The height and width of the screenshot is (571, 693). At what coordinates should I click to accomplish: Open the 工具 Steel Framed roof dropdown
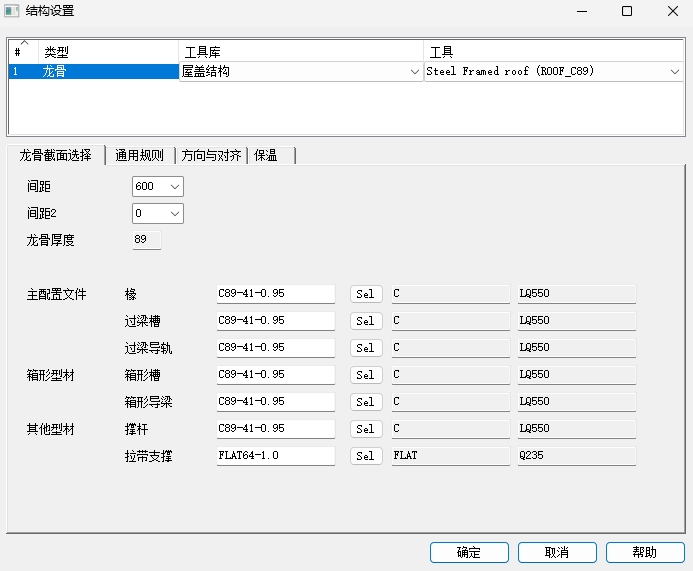click(553, 72)
